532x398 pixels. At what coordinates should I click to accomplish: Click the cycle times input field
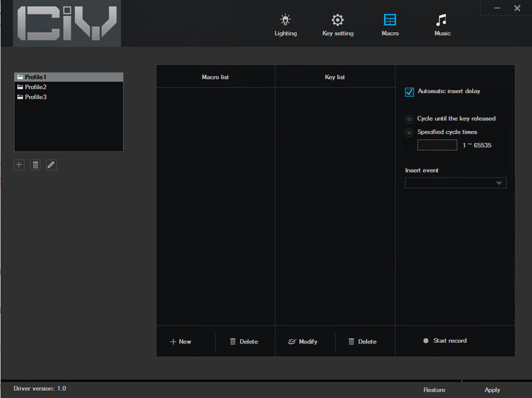[x=437, y=145]
